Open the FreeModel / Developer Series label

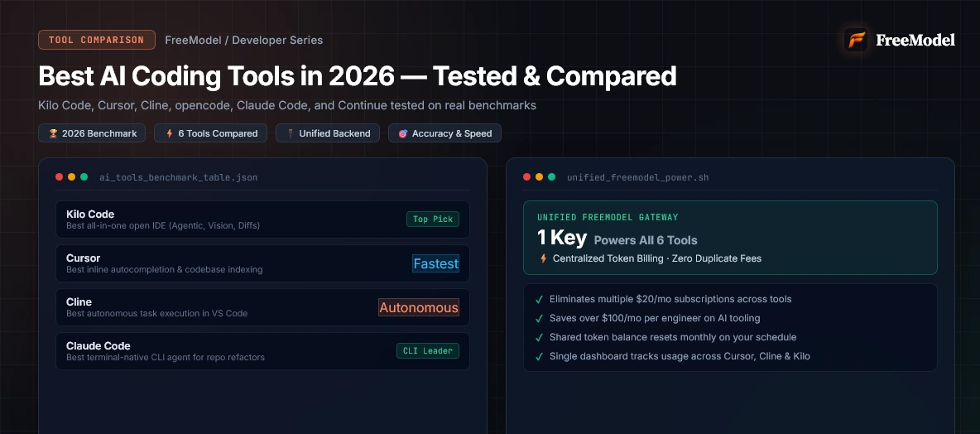pyautogui.click(x=243, y=40)
